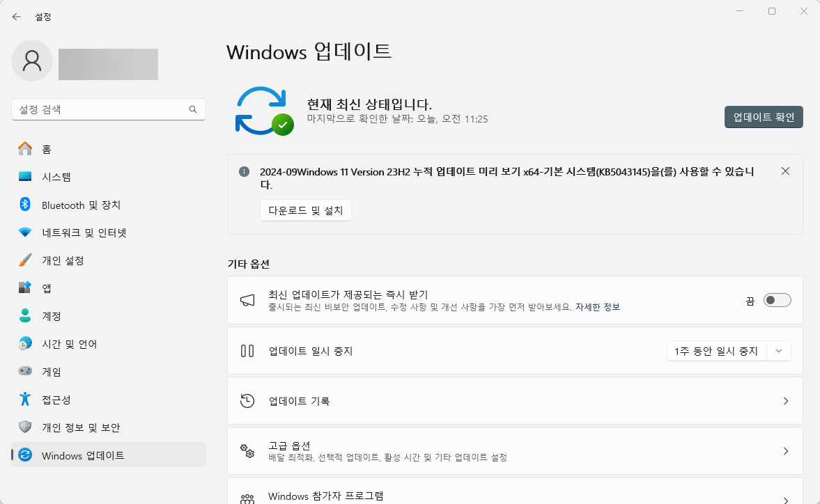Click the 접근성 accessibility figure icon
This screenshot has width=820, height=504.
(x=25, y=399)
